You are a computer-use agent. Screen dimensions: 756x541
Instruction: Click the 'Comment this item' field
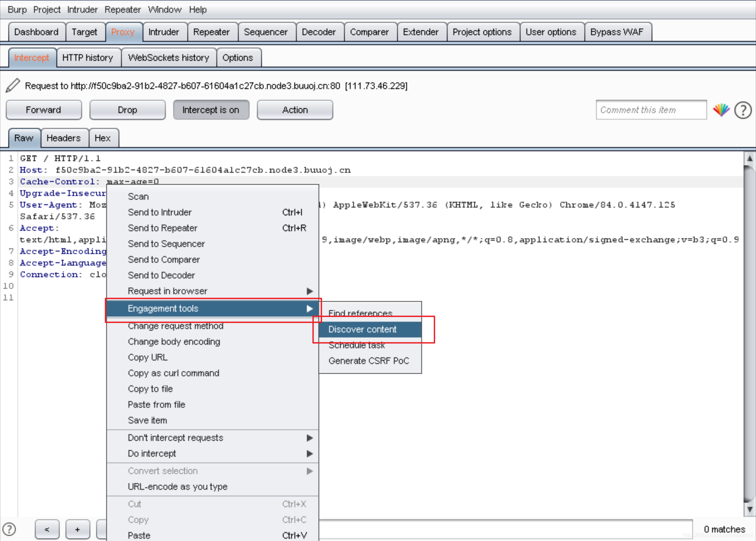[x=651, y=110]
